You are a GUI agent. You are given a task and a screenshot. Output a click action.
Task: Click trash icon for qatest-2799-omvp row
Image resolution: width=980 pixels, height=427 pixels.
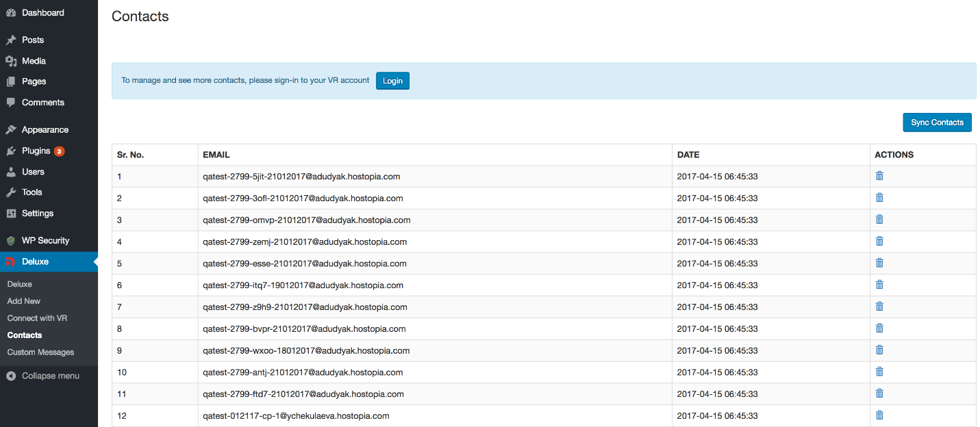pos(879,220)
